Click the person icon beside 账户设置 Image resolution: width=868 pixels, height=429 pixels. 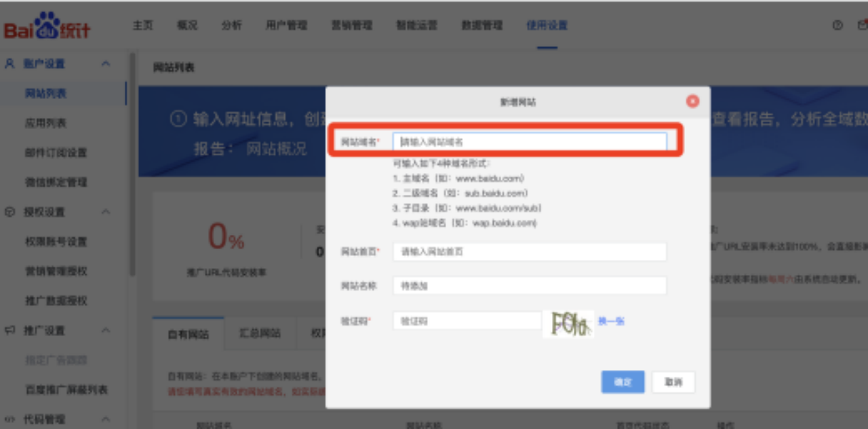pyautogui.click(x=10, y=63)
